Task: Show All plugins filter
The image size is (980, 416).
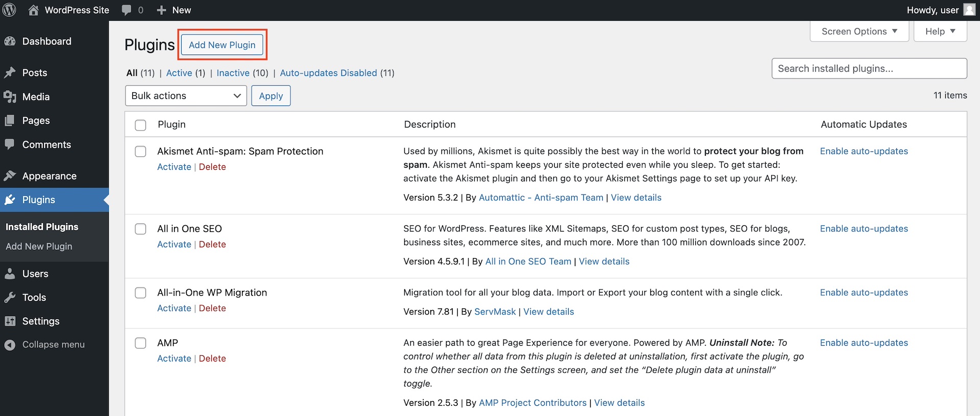Action: coord(132,73)
